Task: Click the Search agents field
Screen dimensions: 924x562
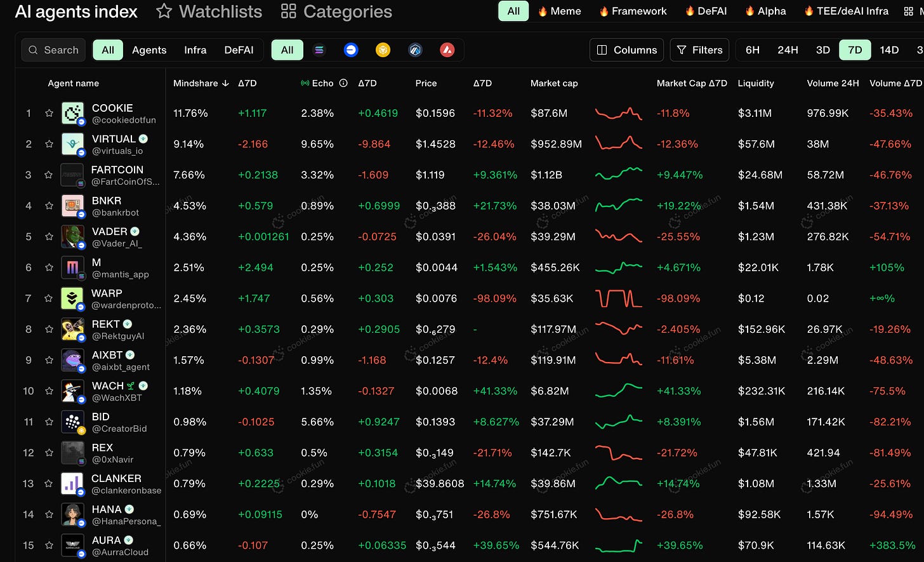Action: 53,50
